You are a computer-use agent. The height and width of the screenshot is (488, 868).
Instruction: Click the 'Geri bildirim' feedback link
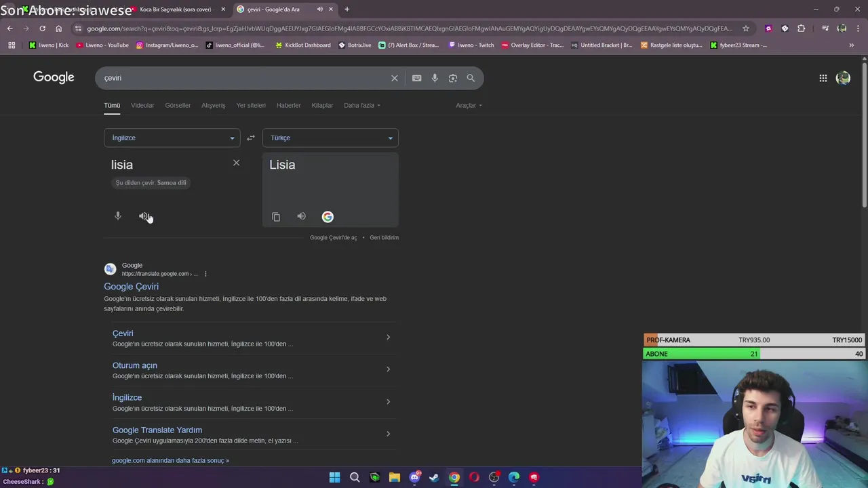pos(384,237)
